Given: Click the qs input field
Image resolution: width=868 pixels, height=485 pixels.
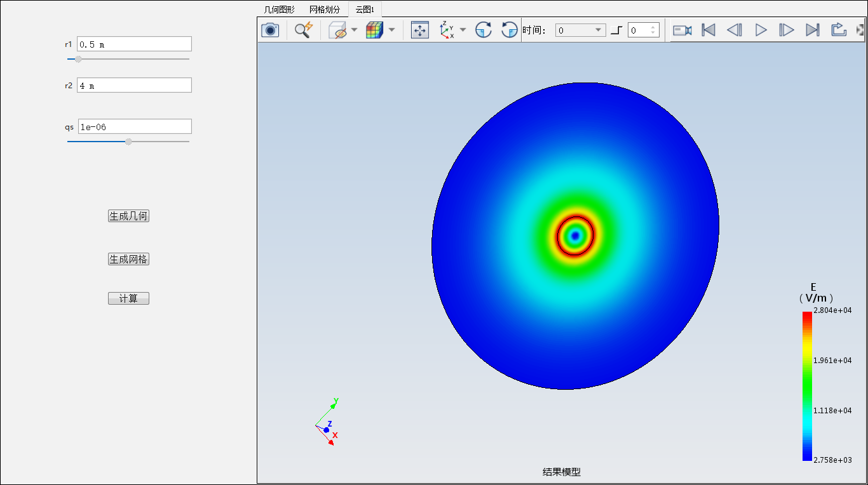Looking at the screenshot, I should coord(135,126).
